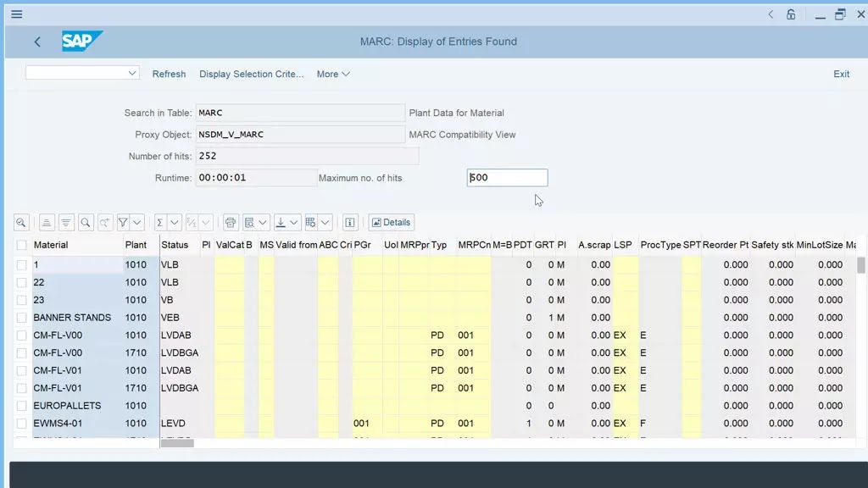
Task: Click the Choose Layout grid icon
Action: (310, 223)
